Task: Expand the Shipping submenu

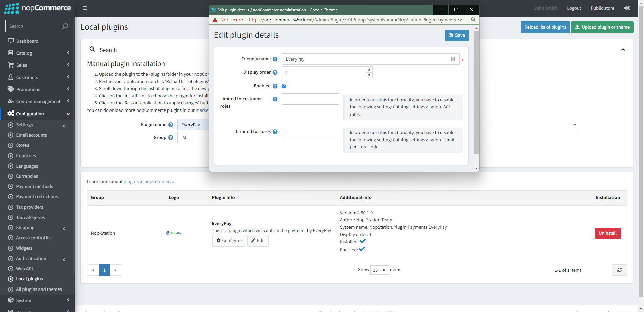Action: [x=38, y=227]
